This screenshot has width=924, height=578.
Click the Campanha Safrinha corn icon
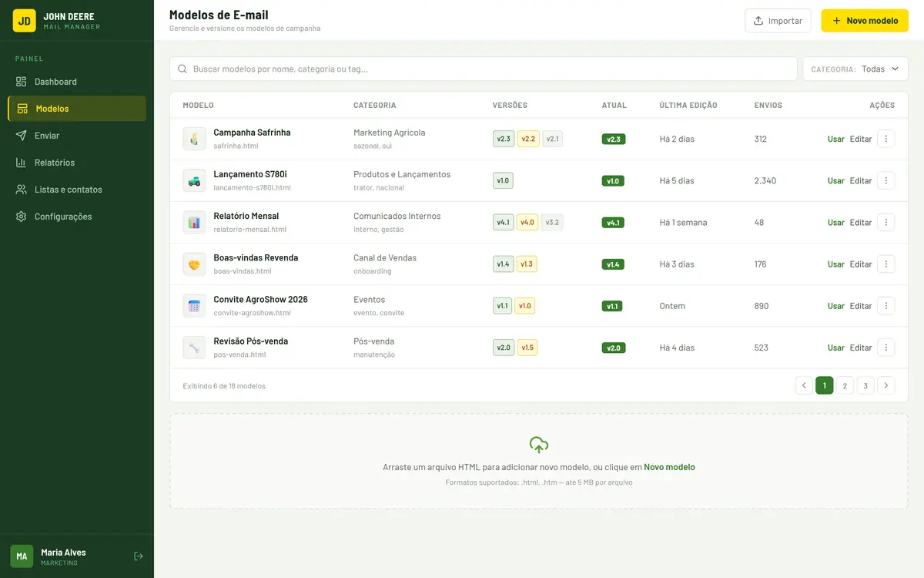pos(194,139)
